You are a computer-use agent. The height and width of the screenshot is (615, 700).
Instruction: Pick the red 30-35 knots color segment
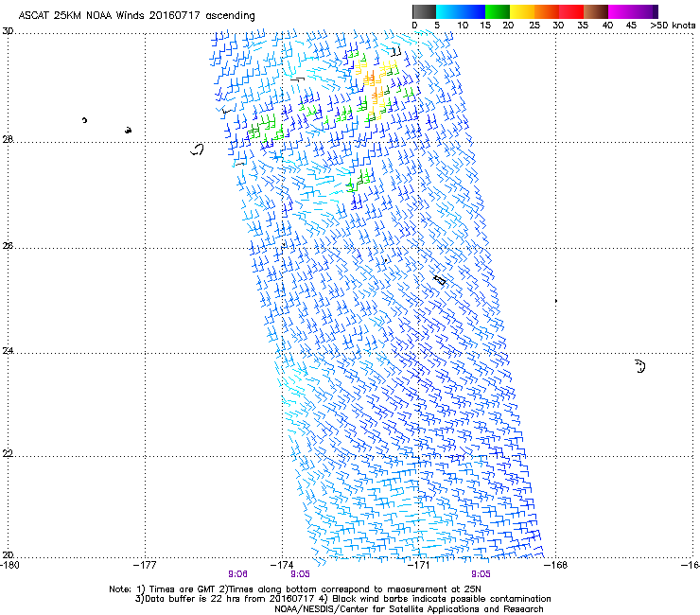571,11
